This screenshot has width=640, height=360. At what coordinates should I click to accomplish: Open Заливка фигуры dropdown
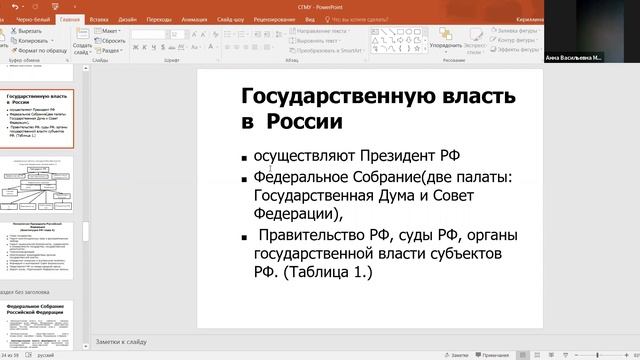pos(515,31)
